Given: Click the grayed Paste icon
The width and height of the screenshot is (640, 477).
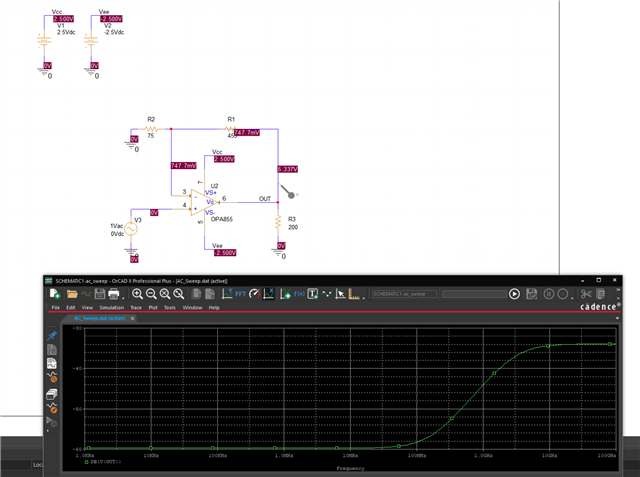Looking at the screenshot, I should pos(210,294).
